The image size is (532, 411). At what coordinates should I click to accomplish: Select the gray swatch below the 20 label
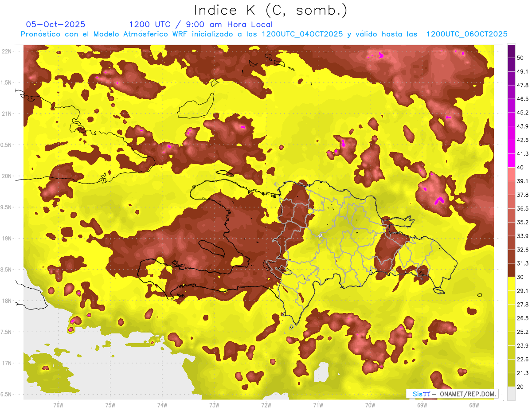511,393
